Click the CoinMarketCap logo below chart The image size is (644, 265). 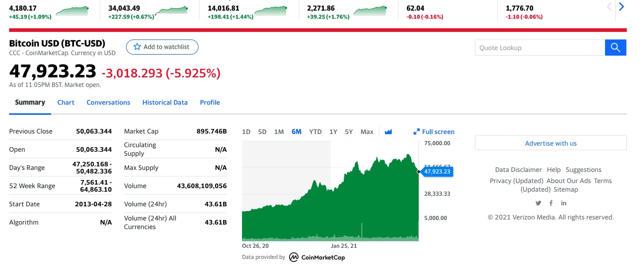(x=317, y=257)
